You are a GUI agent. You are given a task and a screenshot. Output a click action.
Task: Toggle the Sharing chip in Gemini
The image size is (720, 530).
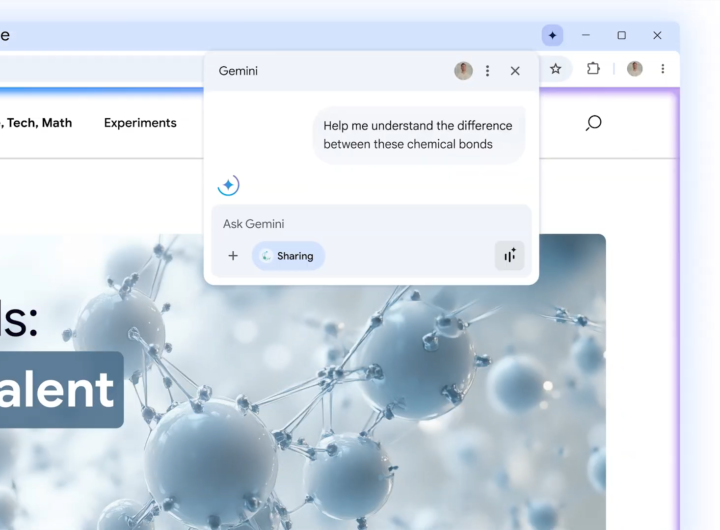tap(288, 256)
